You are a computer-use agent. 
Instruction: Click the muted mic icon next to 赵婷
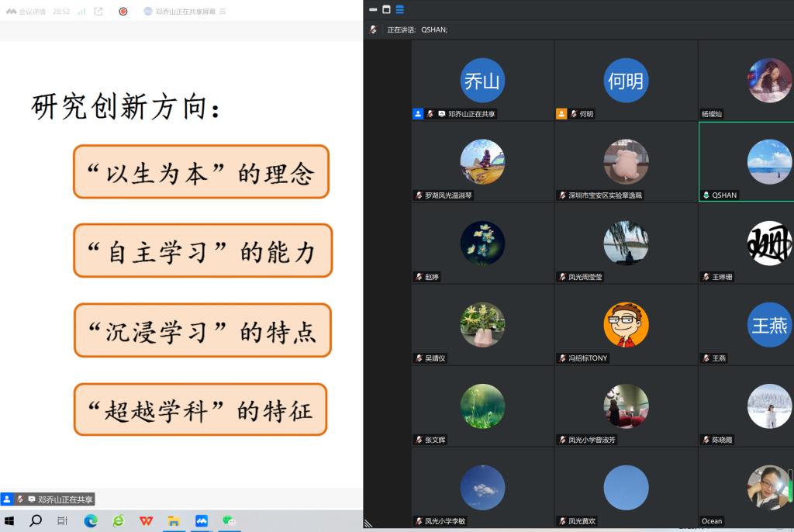point(419,277)
